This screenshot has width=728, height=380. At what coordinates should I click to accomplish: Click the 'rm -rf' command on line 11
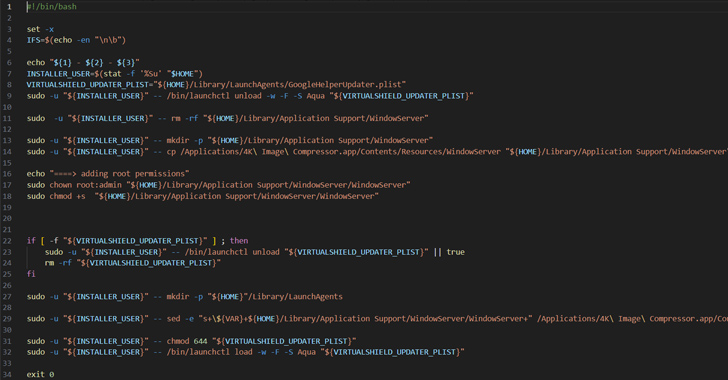click(x=185, y=118)
